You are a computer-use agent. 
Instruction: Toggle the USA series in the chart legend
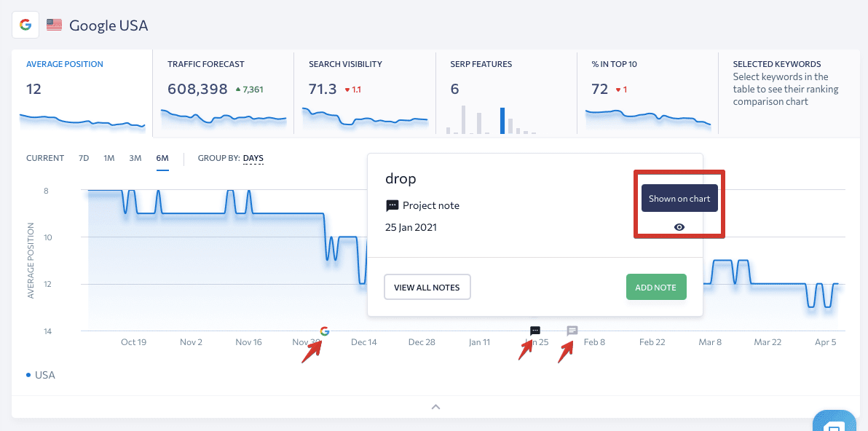pos(41,375)
